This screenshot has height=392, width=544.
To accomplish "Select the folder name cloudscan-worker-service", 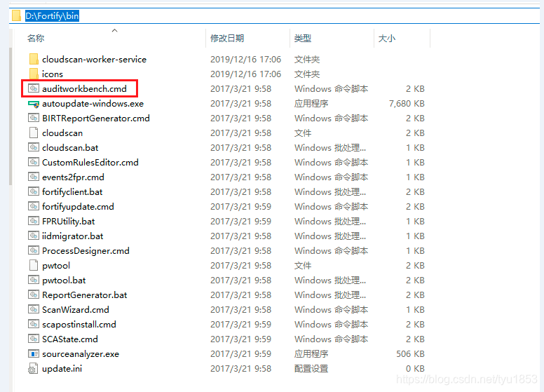I will (94, 60).
